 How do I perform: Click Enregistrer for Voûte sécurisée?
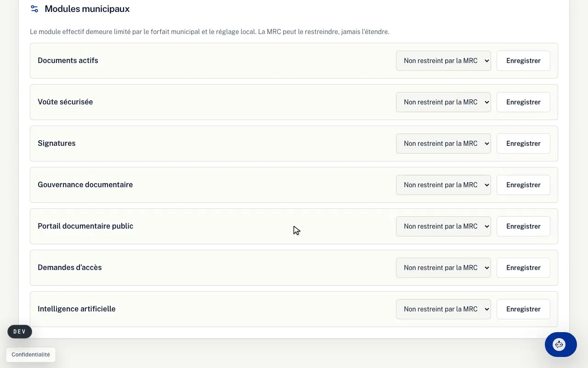pyautogui.click(x=523, y=102)
